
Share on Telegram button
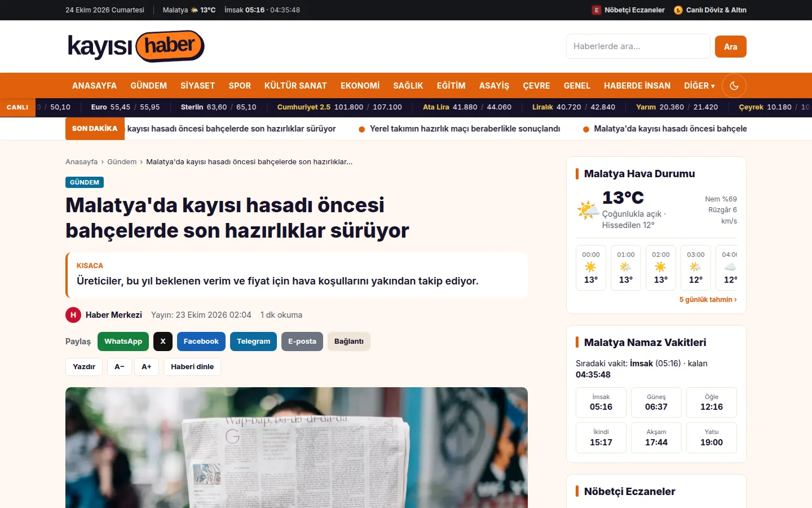coord(253,341)
